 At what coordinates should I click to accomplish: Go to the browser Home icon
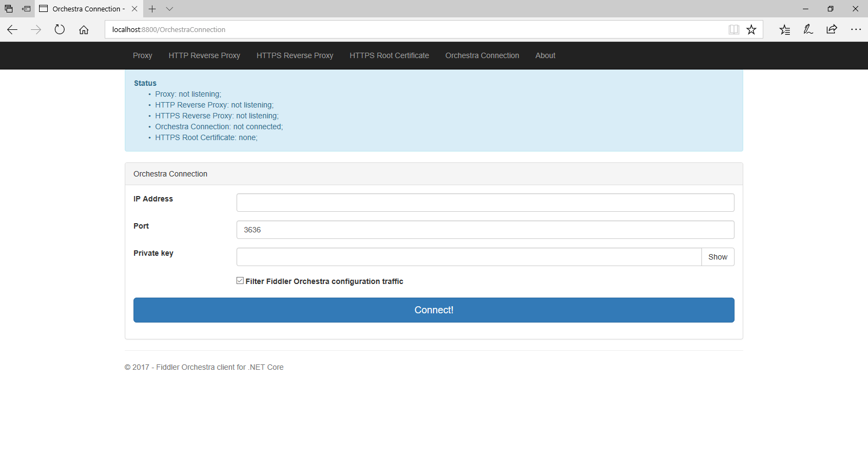84,30
